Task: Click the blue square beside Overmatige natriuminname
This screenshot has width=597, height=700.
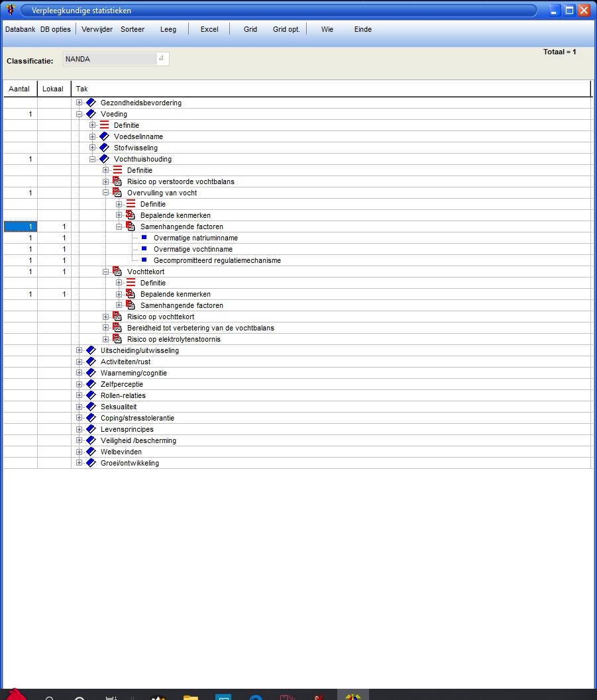Action: coord(144,238)
